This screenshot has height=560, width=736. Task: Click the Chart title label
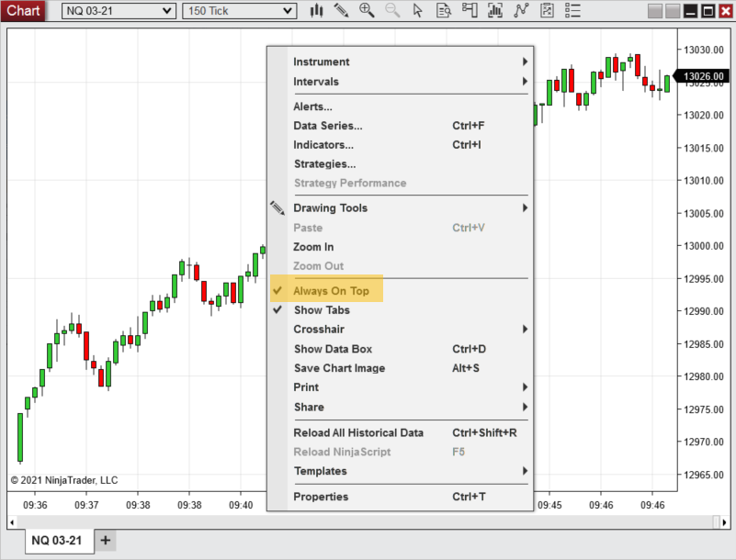23,10
